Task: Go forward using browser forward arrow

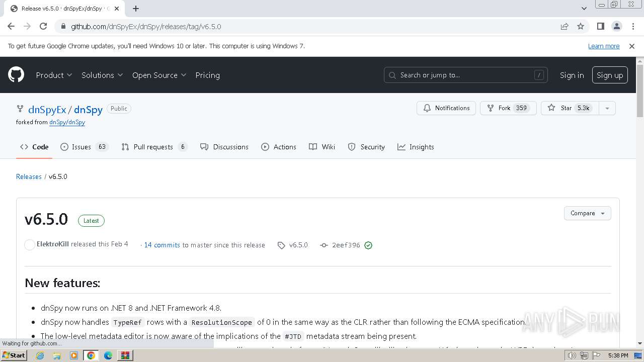Action: click(x=27, y=26)
